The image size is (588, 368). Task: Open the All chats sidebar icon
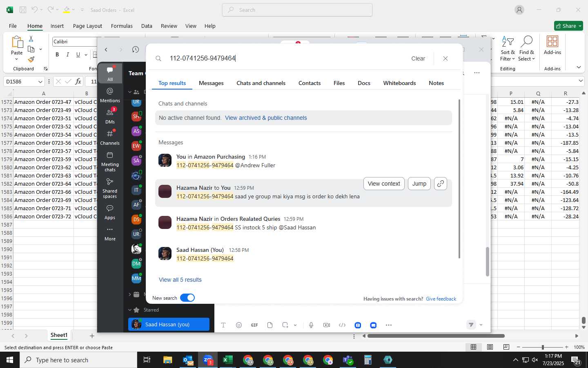coord(110,73)
